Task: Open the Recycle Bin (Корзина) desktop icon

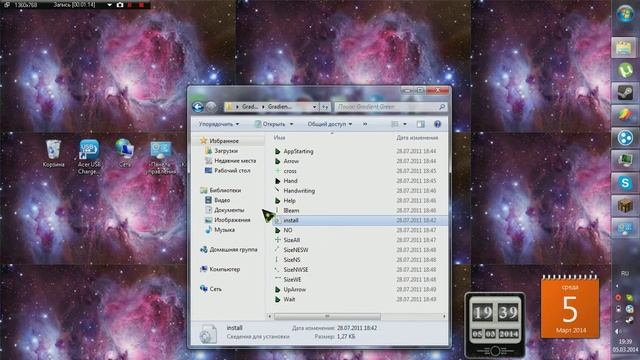Action: (x=53, y=153)
